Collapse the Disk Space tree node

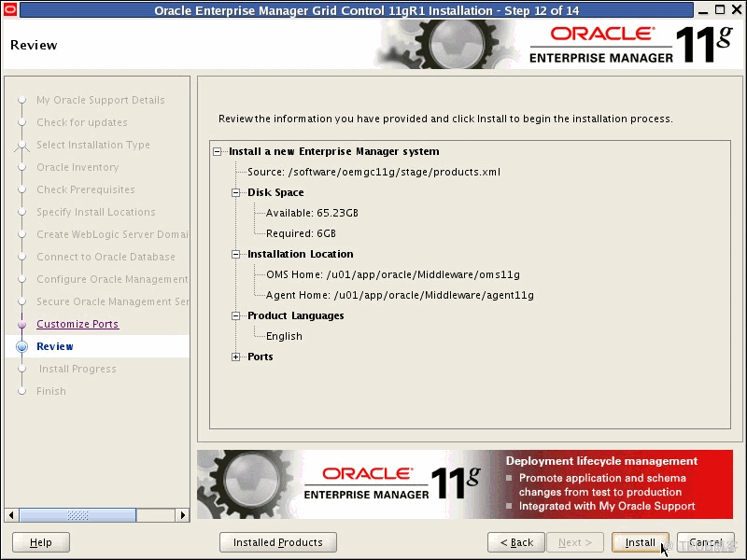coord(236,192)
